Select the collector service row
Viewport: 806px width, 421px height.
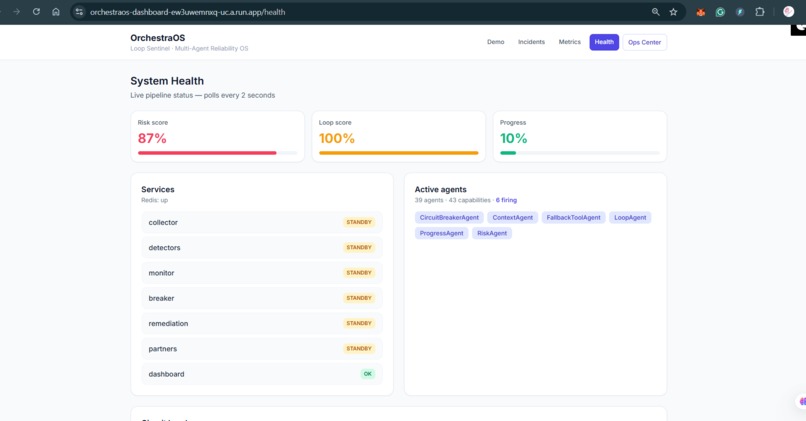click(x=262, y=223)
